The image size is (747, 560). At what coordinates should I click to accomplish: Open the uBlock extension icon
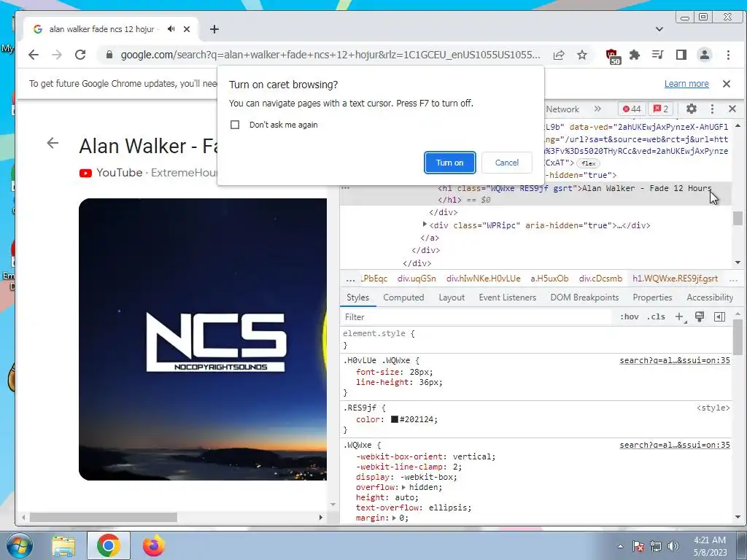pos(613,55)
